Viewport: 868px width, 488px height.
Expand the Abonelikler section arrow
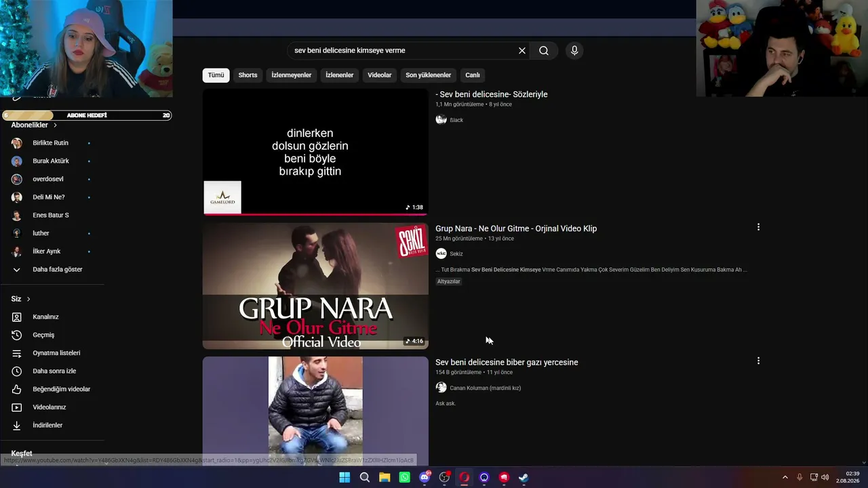point(55,125)
